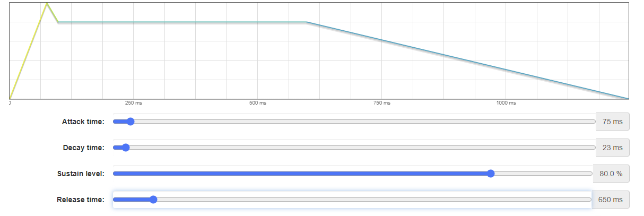Click the Decay time label
644x216 pixels.
click(x=84, y=148)
